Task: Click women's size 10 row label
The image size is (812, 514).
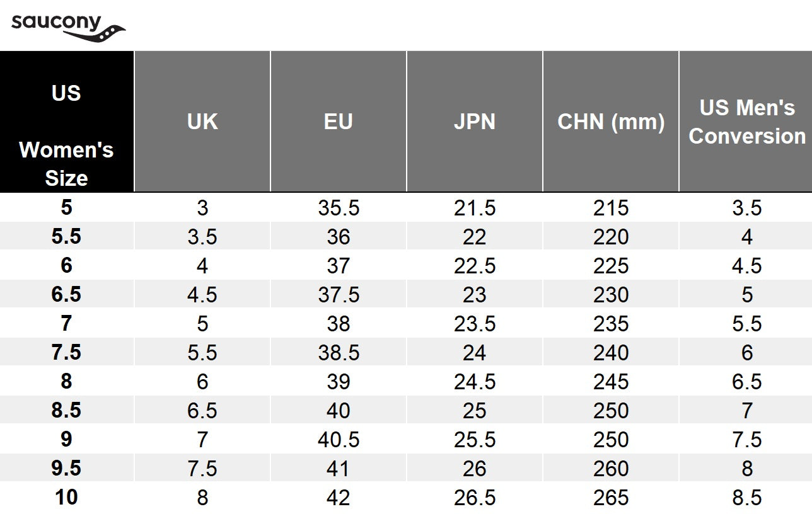Action: click(x=66, y=498)
